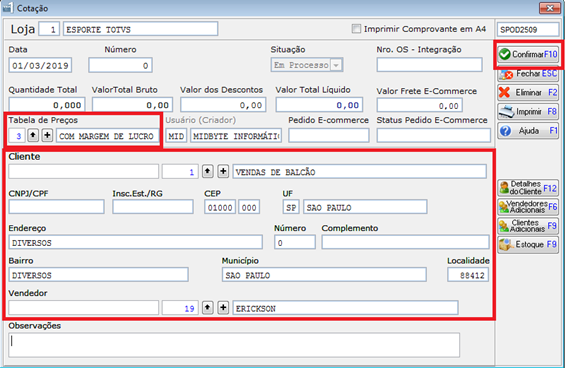
Task: Click the Tabela de Preços plus button
Action: click(x=47, y=135)
